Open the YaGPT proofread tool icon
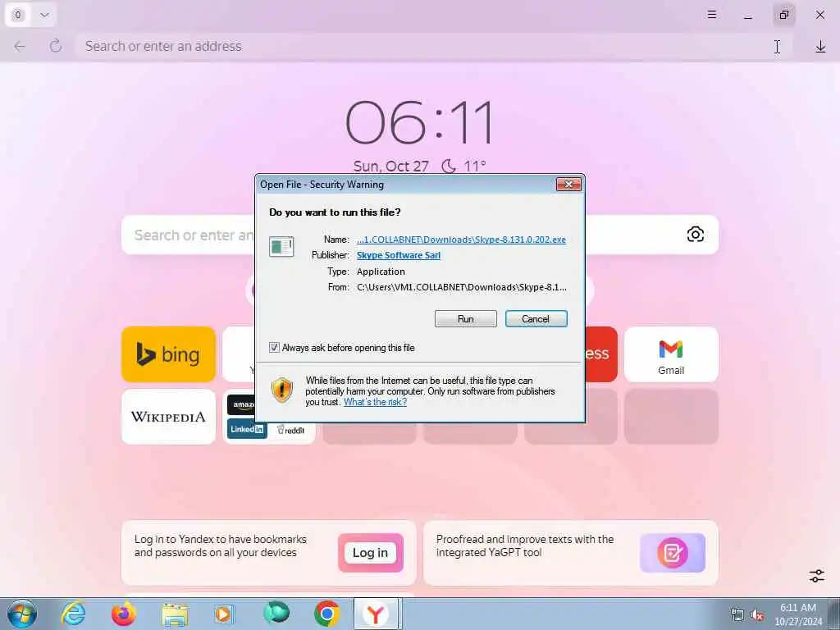840x630 pixels. point(673,553)
